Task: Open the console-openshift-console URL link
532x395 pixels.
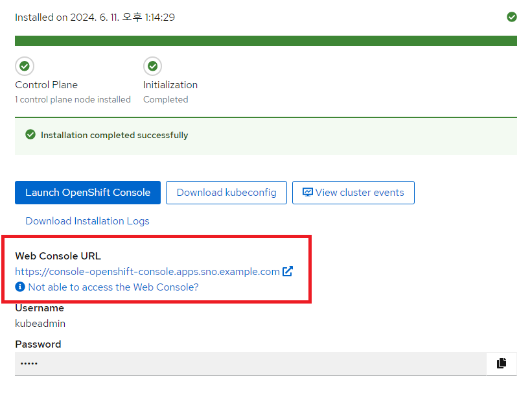Action: coord(147,272)
